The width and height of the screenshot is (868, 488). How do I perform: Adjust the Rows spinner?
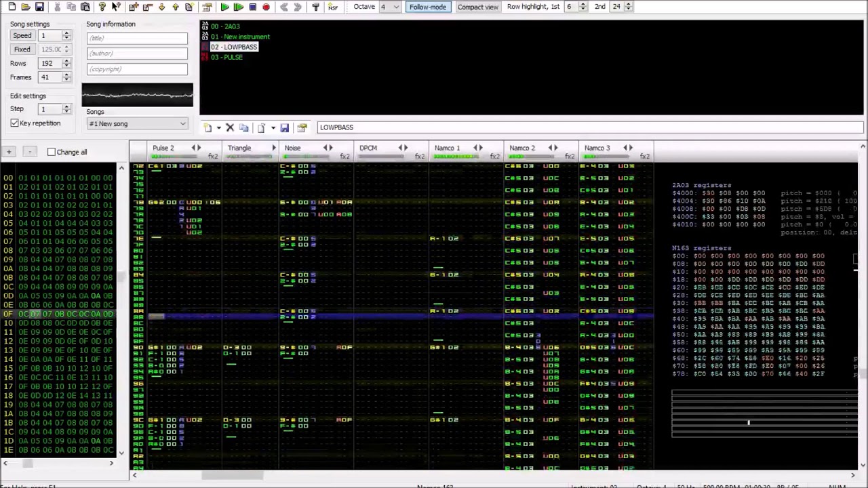[66, 63]
